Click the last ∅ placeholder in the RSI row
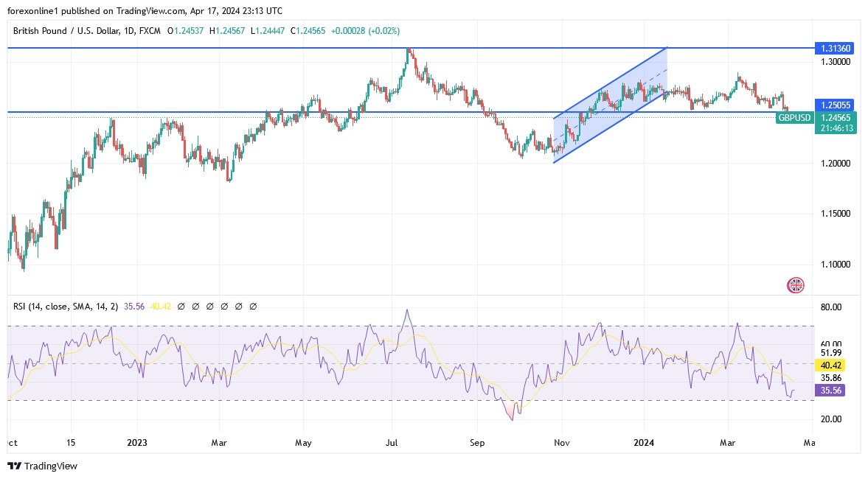Screen dimensions: 868x479 pyautogui.click(x=253, y=306)
